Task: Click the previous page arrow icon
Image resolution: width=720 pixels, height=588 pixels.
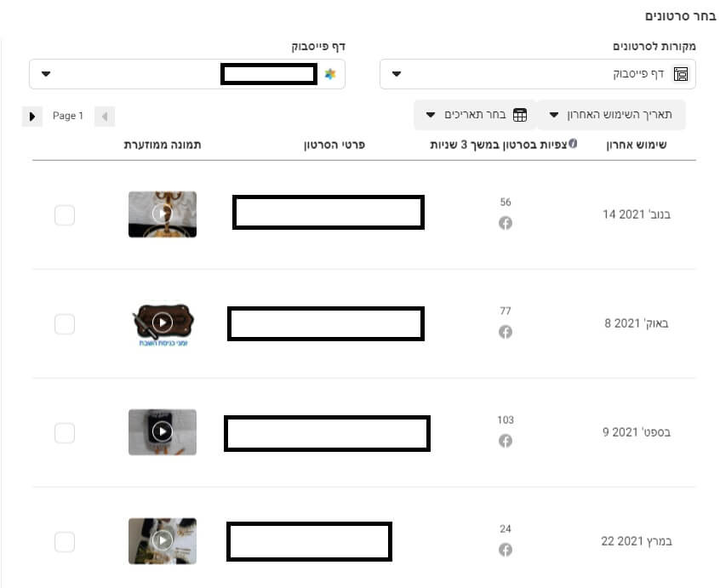Action: click(104, 117)
